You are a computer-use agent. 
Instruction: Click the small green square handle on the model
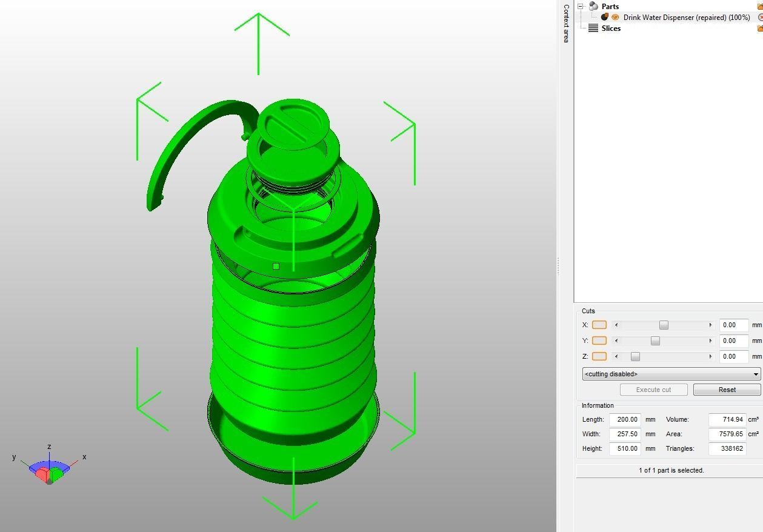pyautogui.click(x=276, y=267)
